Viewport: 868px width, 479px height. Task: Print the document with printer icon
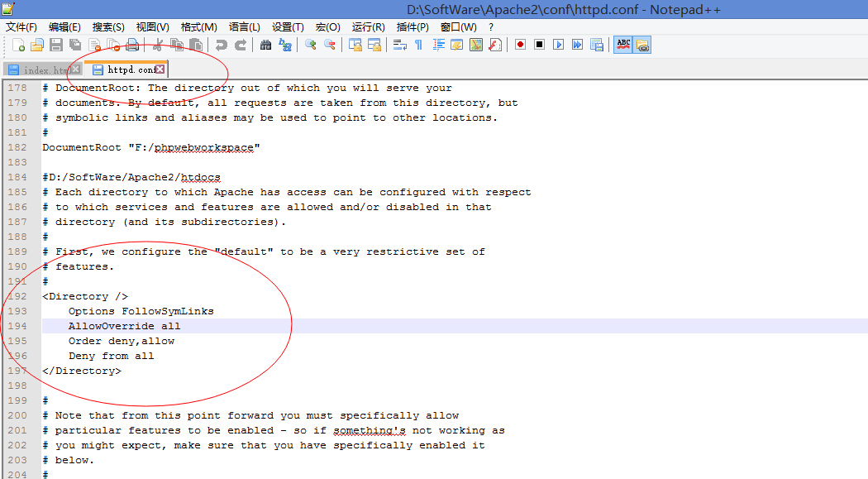[x=132, y=45]
